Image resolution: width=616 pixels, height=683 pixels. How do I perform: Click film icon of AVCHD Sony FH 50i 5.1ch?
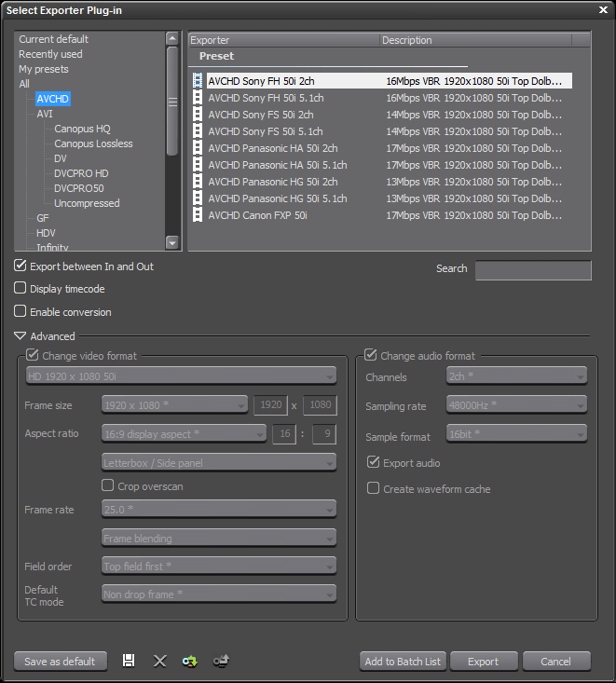[x=198, y=98]
